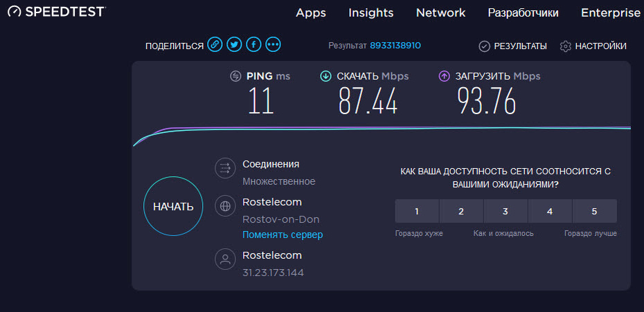The height and width of the screenshot is (312, 644).
Task: Click the ПОДЕЛИТЬСЯ label
Action: point(175,46)
